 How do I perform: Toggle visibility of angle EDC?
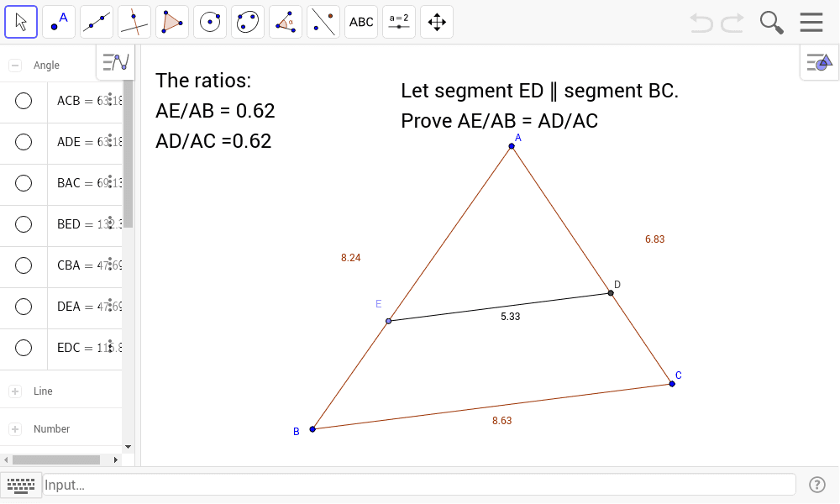click(24, 348)
